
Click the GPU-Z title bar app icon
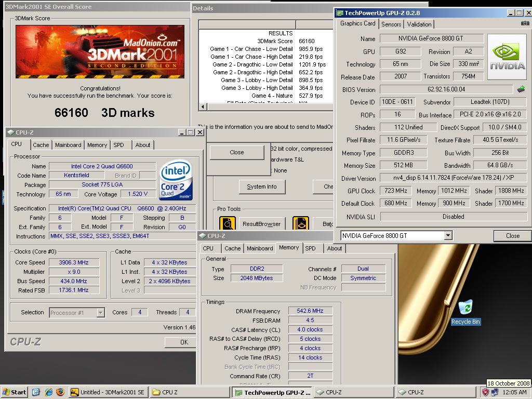[339, 13]
